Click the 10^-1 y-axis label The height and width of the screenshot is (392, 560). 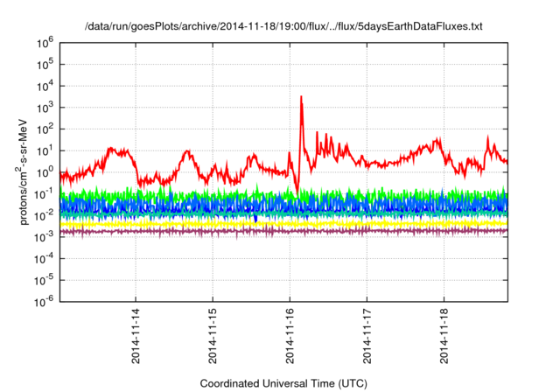point(44,195)
